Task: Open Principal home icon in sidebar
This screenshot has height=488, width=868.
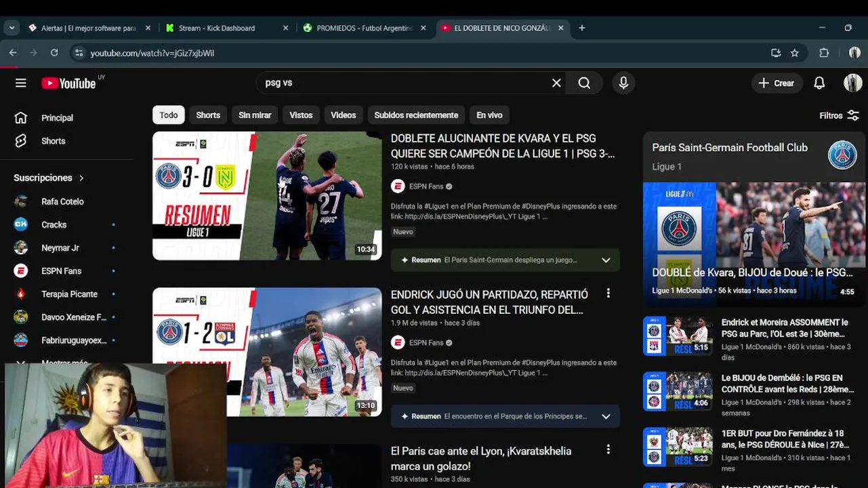Action: click(x=21, y=117)
